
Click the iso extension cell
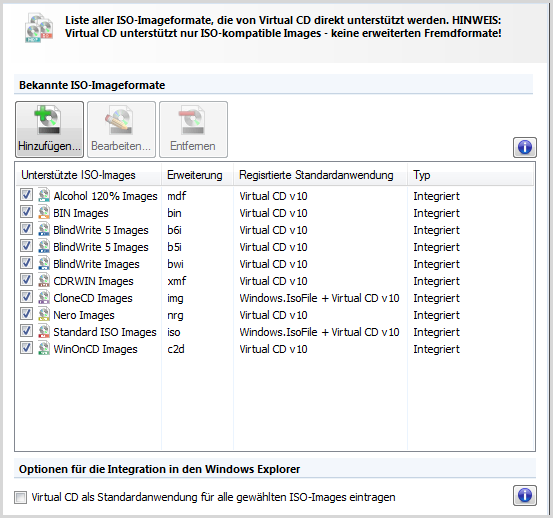[174, 332]
